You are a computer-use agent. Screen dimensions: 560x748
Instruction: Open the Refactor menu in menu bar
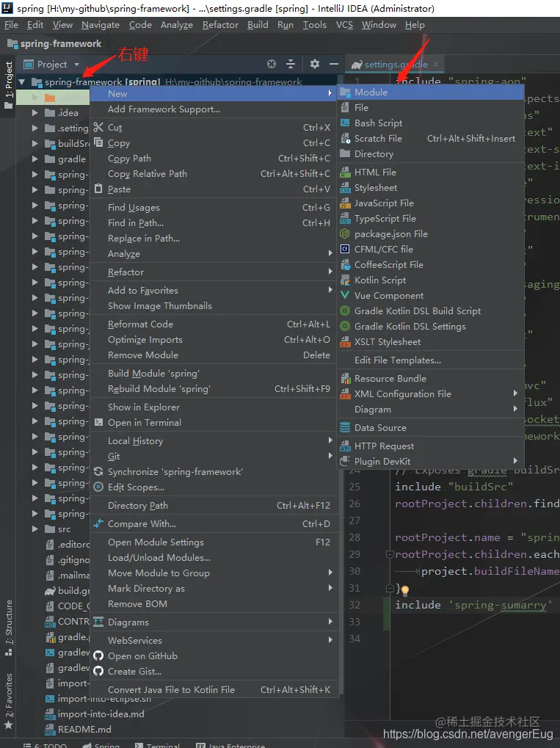[x=220, y=25]
